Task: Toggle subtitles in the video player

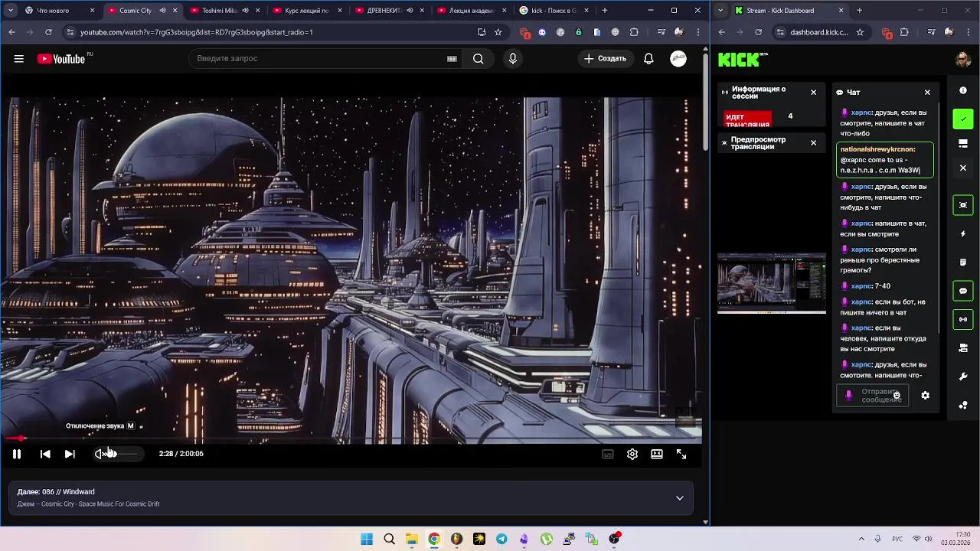Action: (608, 454)
